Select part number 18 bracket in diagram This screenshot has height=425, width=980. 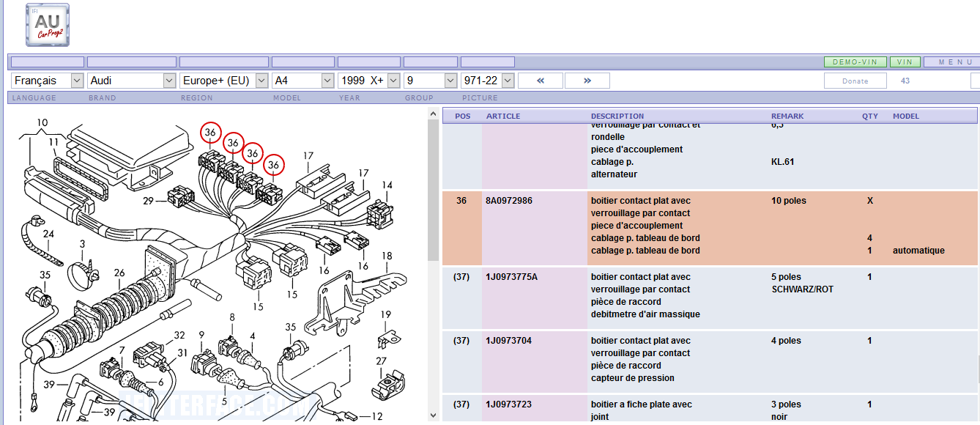[x=387, y=256]
